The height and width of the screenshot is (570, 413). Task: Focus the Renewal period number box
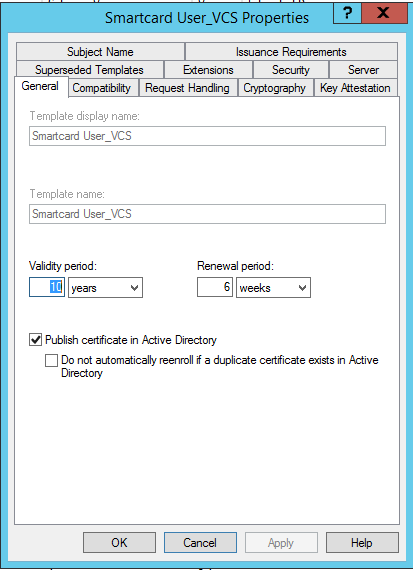coord(215,287)
